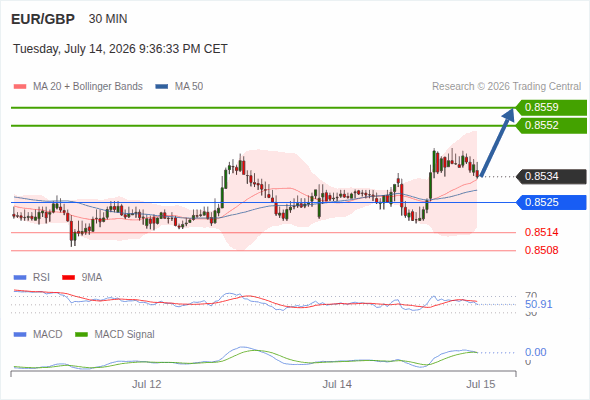This screenshot has height=400, width=590.
Task: Click the MACD legend label
Action: tap(48, 335)
